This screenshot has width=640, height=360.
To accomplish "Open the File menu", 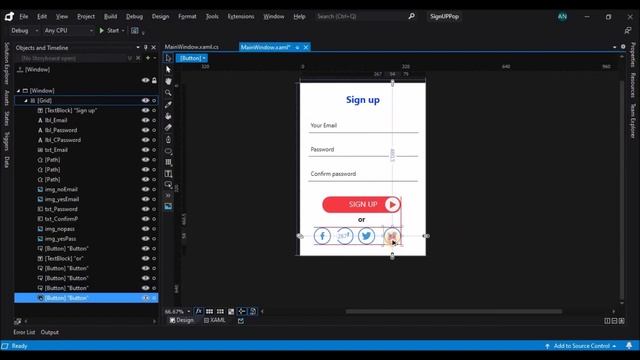I will tap(24, 16).
